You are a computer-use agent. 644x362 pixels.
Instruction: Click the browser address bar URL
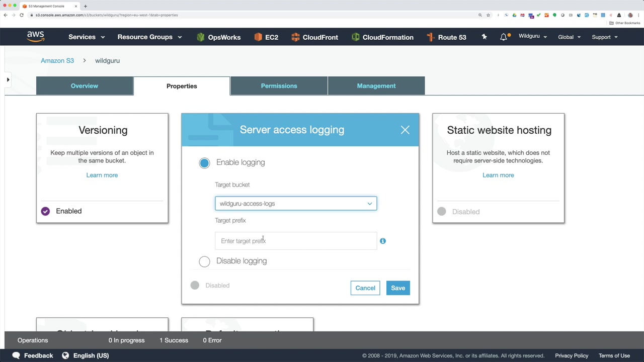[x=107, y=15]
